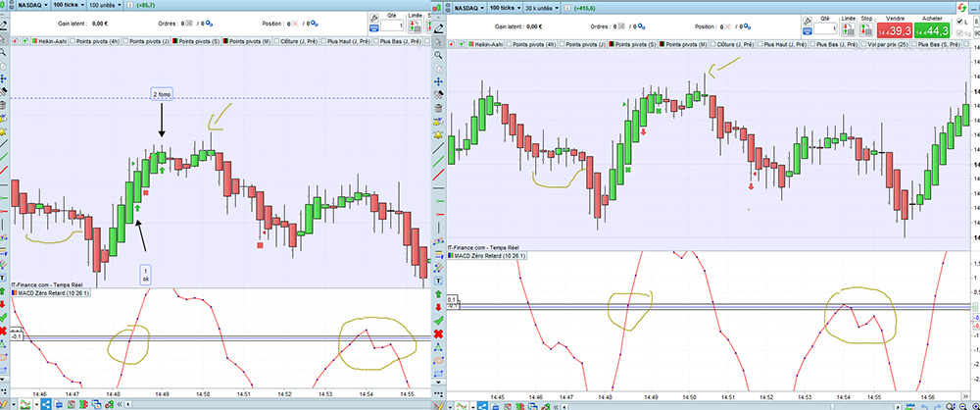980x410 pixels.
Task: Toggle Plus Bas (J, Pré) checkbox in left chart
Action: 376,41
